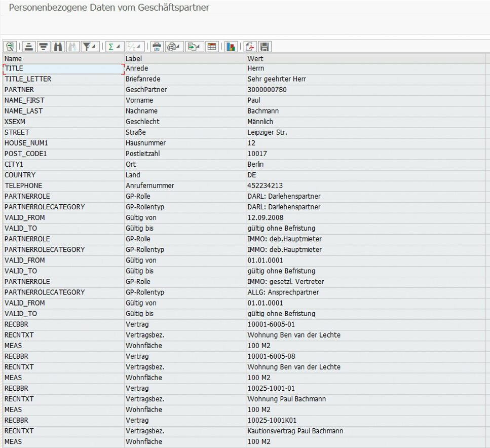490x448 pixels.
Task: Sort table in ascending order
Action: tap(29, 47)
